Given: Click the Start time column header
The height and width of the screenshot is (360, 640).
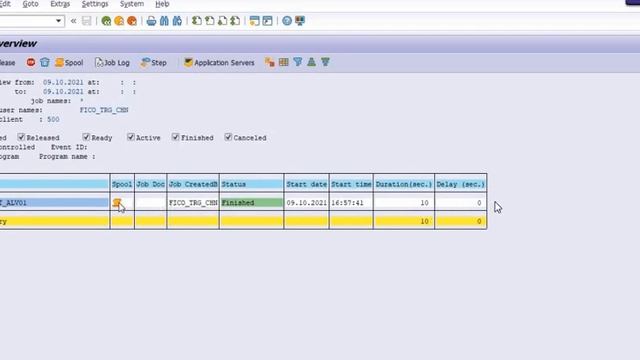Looking at the screenshot, I should point(351,184).
